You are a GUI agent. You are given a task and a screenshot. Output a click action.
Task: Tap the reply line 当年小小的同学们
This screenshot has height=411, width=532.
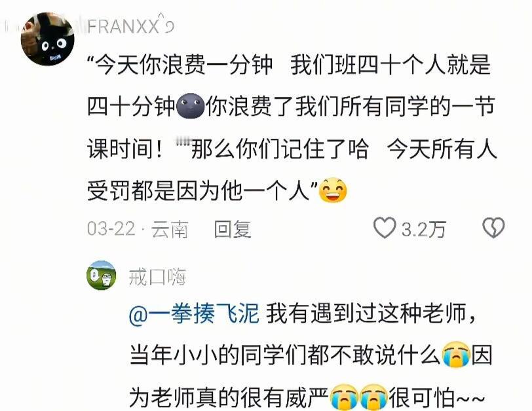pyautogui.click(x=286, y=355)
